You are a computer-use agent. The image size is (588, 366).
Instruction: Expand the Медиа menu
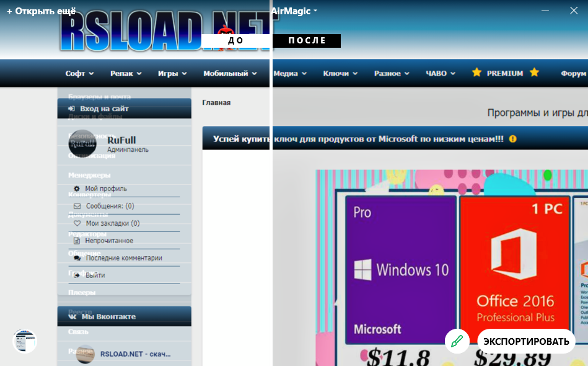(x=290, y=74)
